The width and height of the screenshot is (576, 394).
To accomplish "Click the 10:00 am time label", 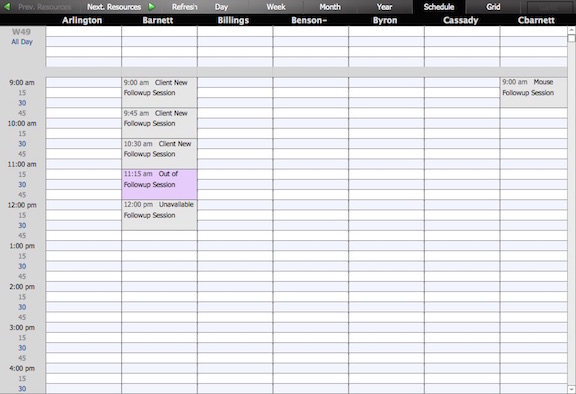I will (22, 123).
